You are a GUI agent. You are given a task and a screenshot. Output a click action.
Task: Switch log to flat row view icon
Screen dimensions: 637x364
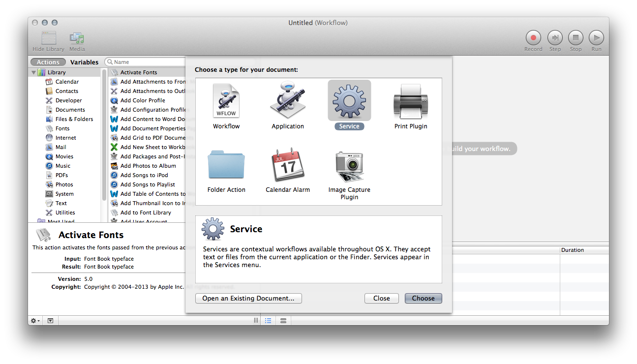pyautogui.click(x=283, y=320)
